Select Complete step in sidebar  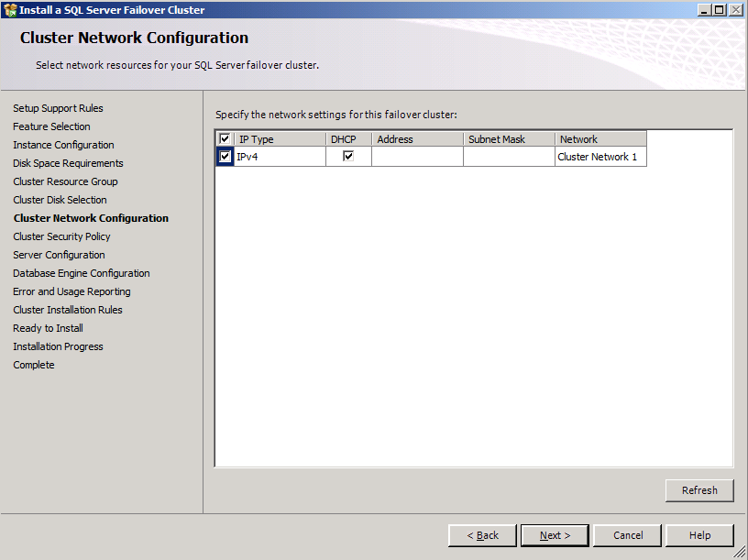tap(34, 365)
